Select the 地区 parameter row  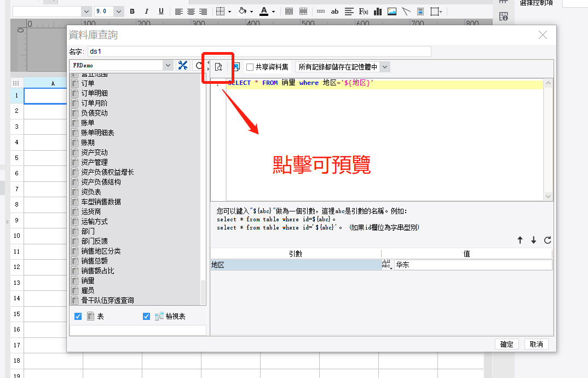(x=296, y=265)
